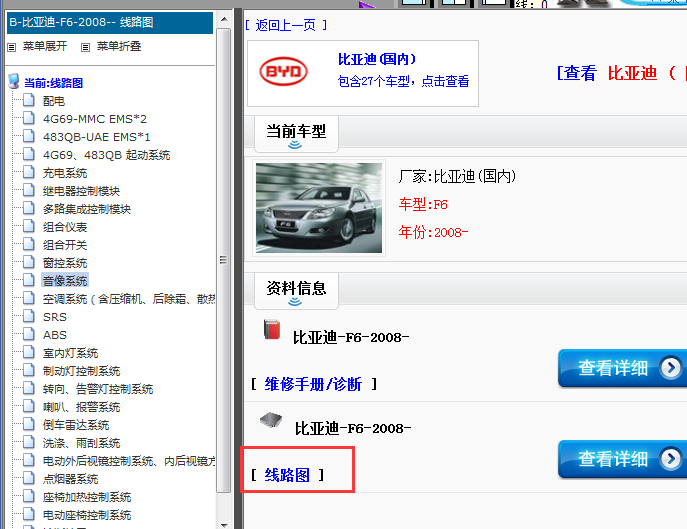Click the page icon beside 组合仪表
Screen dimensions: 687x529
click(x=28, y=226)
